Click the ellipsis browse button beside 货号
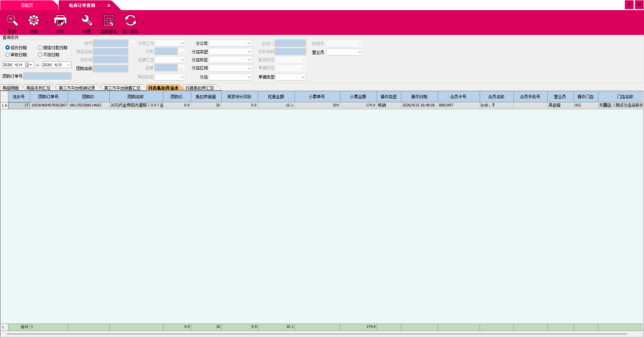 coord(132,44)
